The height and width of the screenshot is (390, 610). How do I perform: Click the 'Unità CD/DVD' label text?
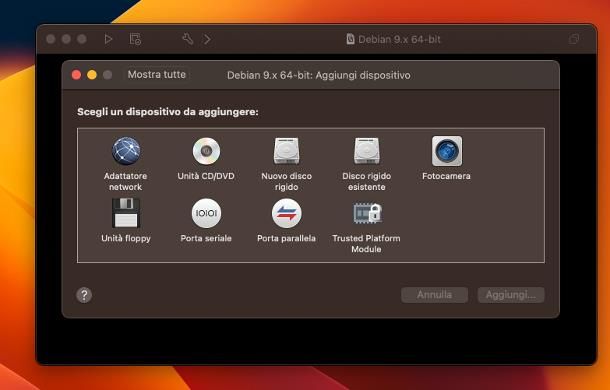206,176
